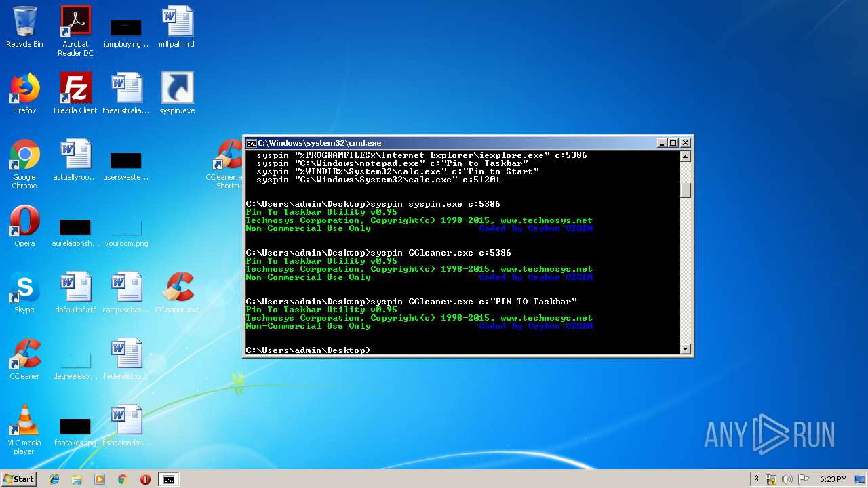Screen dimensions: 868x488
Task: Click cmd.exe taskbar button
Action: pyautogui.click(x=168, y=479)
